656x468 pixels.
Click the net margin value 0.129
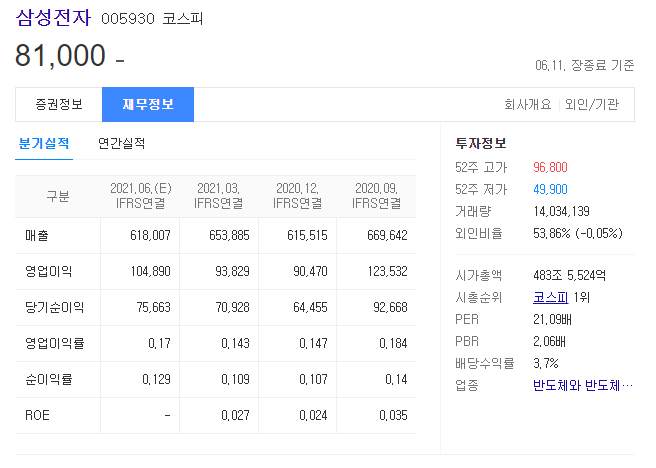click(x=156, y=379)
